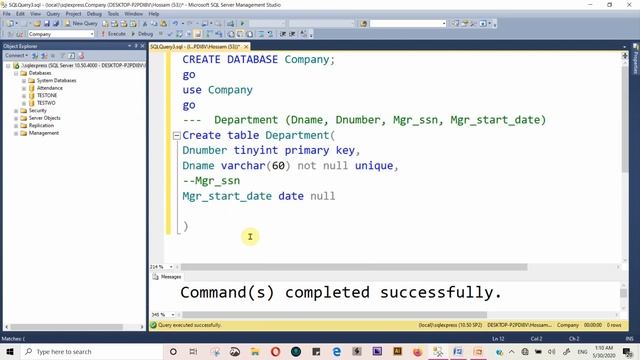Click the volume icon in system tray
Viewport: 640px width, 360px height.
pyautogui.click(x=552, y=351)
